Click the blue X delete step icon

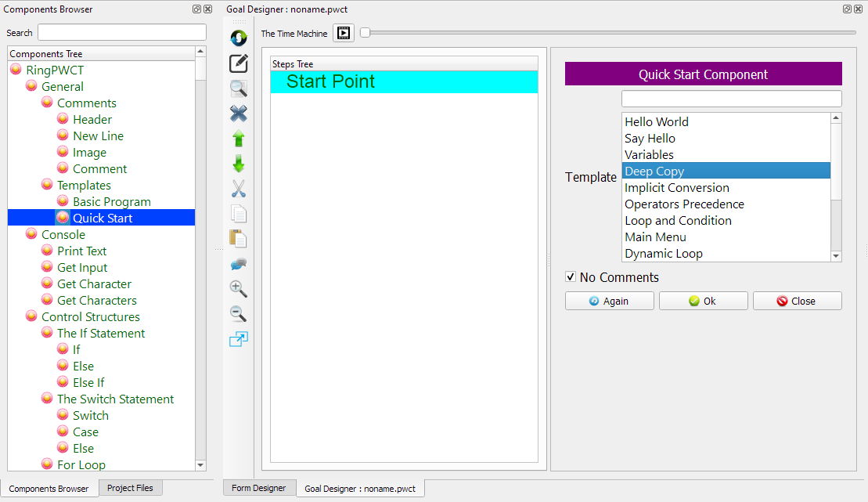click(239, 114)
